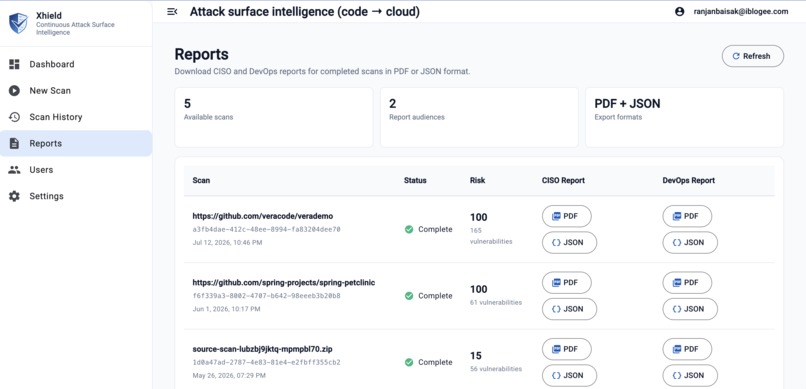Image resolution: width=806 pixels, height=389 pixels.
Task: Click the Settings gear icon
Action: [x=14, y=196]
